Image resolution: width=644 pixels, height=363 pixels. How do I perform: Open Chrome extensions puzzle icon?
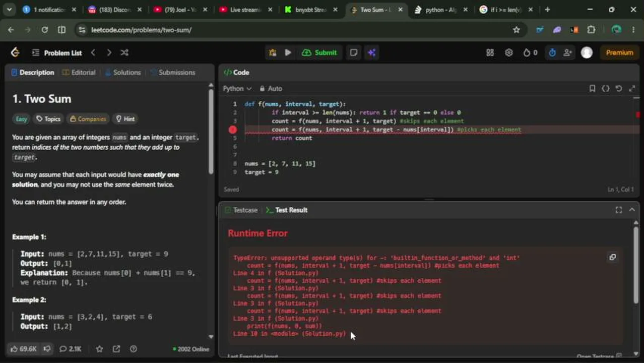(x=591, y=30)
